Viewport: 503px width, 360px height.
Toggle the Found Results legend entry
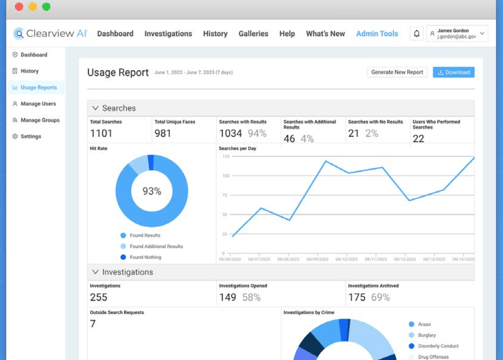(140, 235)
